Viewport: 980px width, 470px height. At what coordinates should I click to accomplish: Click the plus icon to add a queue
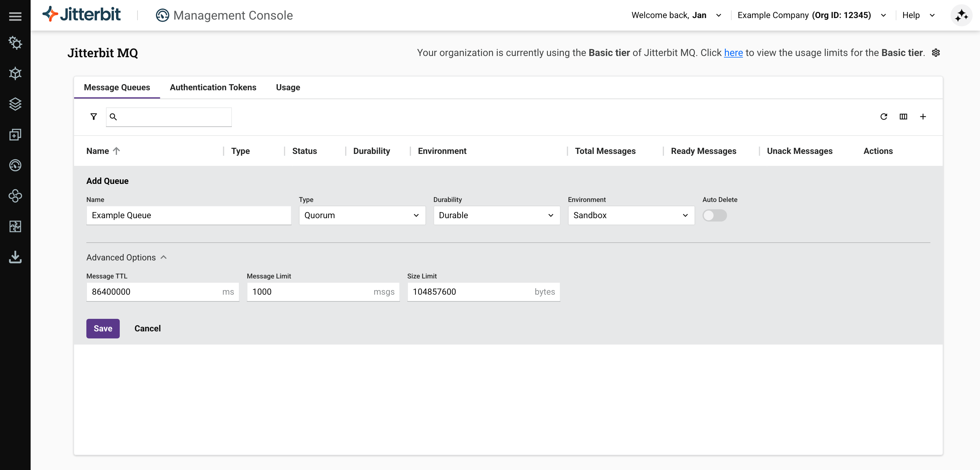tap(923, 117)
